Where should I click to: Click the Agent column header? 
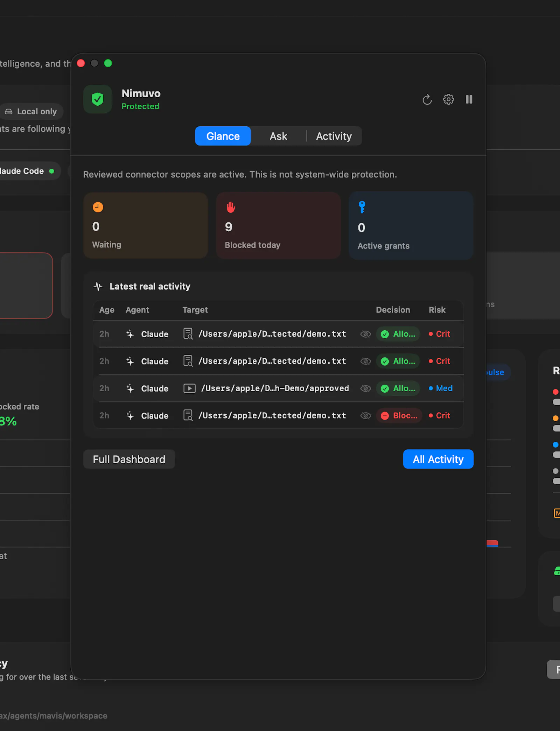(137, 310)
